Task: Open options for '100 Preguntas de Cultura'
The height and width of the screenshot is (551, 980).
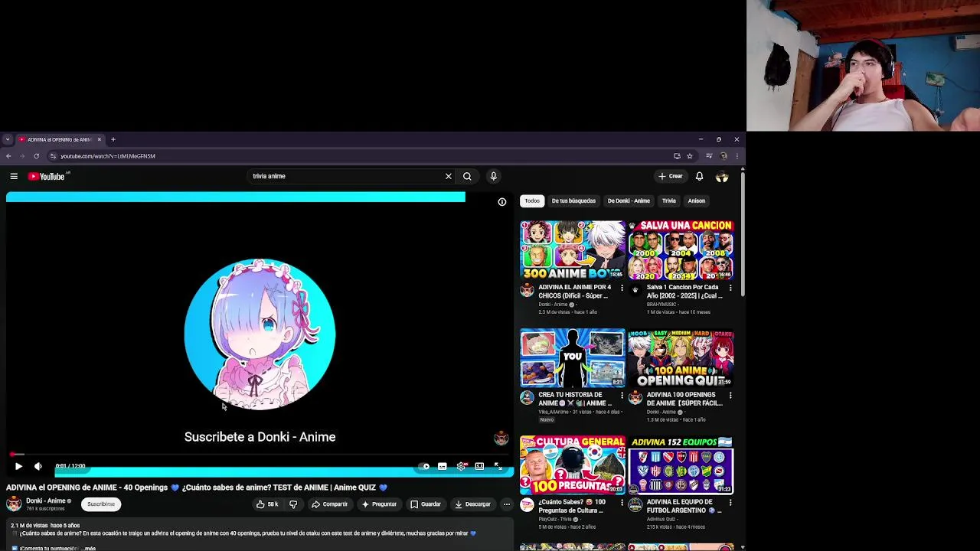Action: point(622,503)
